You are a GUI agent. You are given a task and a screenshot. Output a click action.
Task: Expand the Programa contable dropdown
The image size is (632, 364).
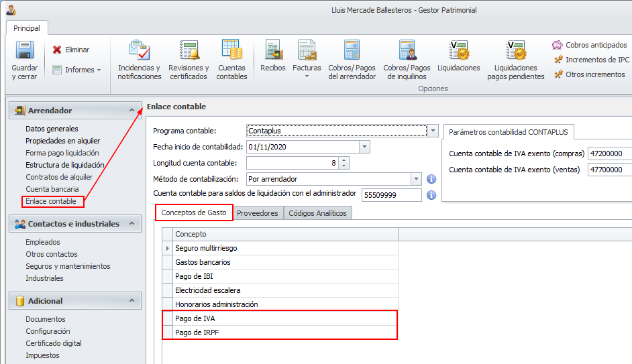coord(433,131)
